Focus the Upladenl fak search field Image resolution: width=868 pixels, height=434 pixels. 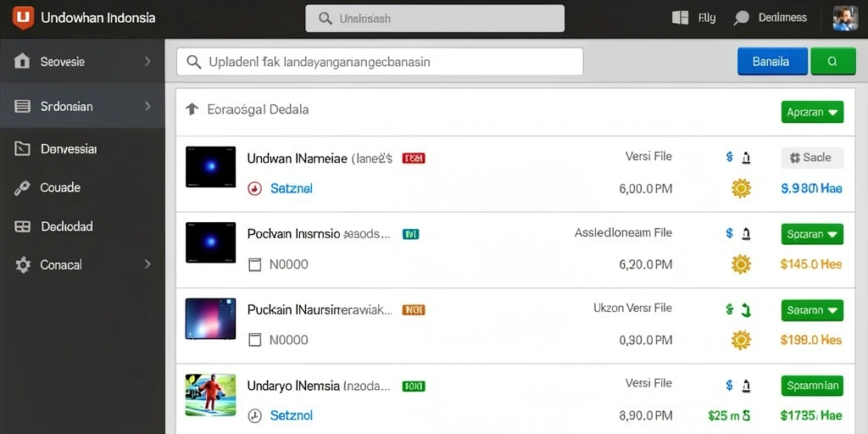pyautogui.click(x=380, y=61)
